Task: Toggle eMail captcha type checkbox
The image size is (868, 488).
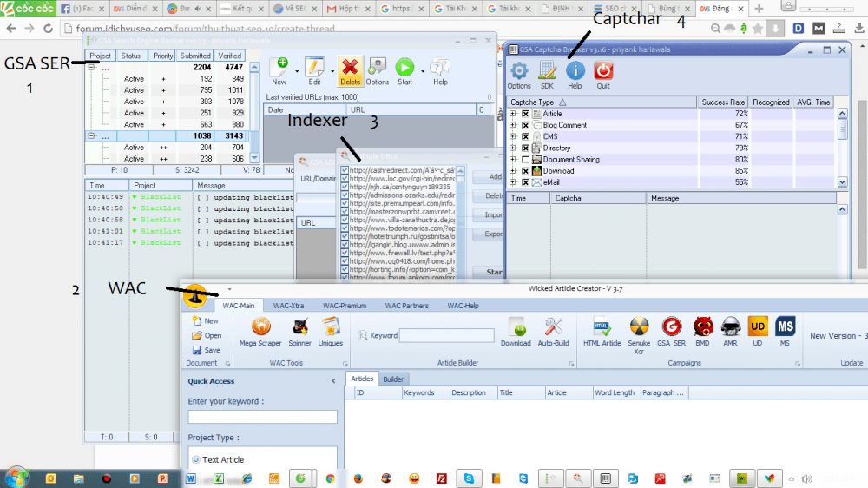Action: tap(525, 182)
